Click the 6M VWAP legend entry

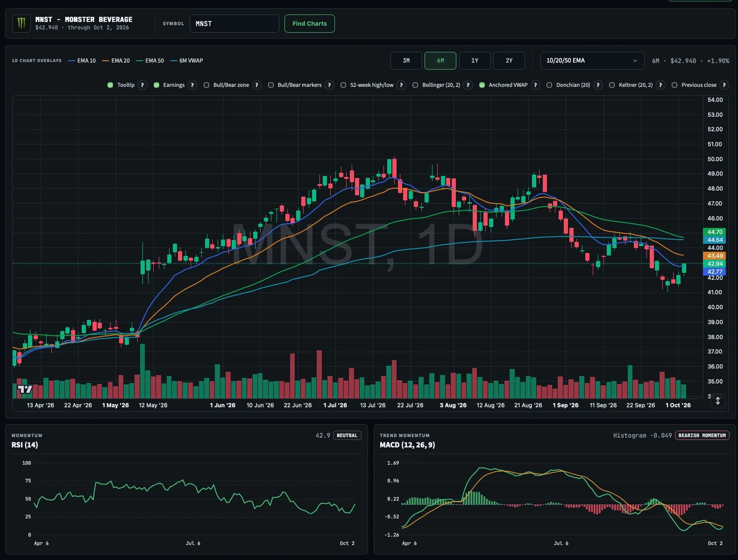click(187, 61)
